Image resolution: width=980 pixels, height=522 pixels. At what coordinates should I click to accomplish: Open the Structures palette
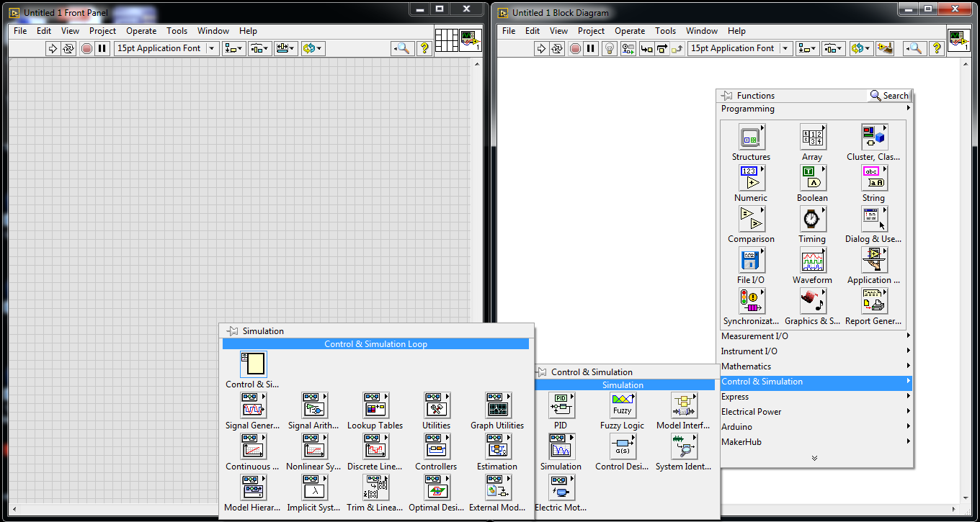coord(752,138)
